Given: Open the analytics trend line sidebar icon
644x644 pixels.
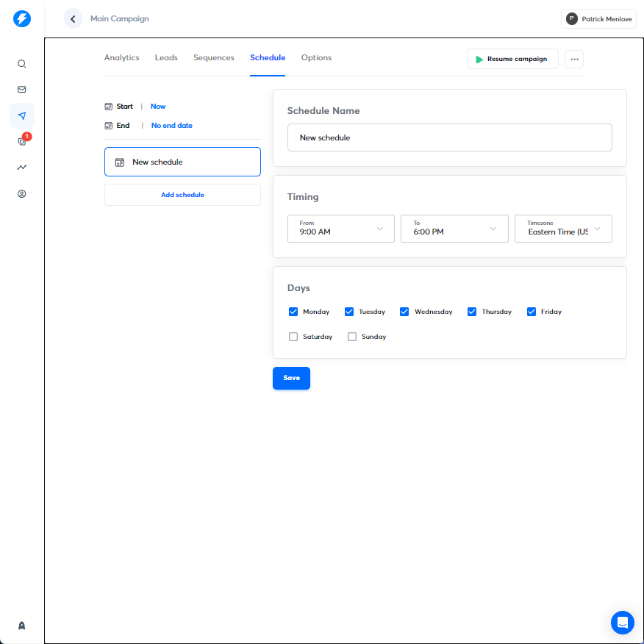Looking at the screenshot, I should coord(22,167).
